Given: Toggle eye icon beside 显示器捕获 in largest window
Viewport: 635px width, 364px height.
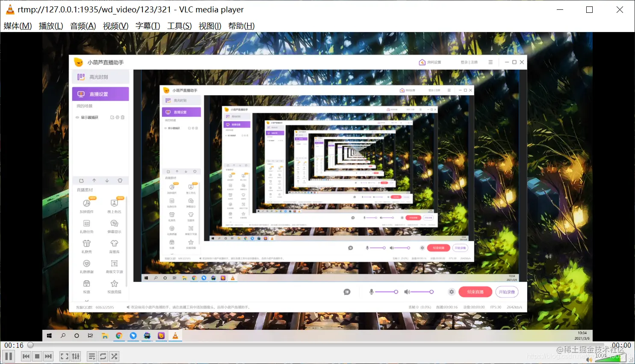Looking at the screenshot, I should (77, 117).
